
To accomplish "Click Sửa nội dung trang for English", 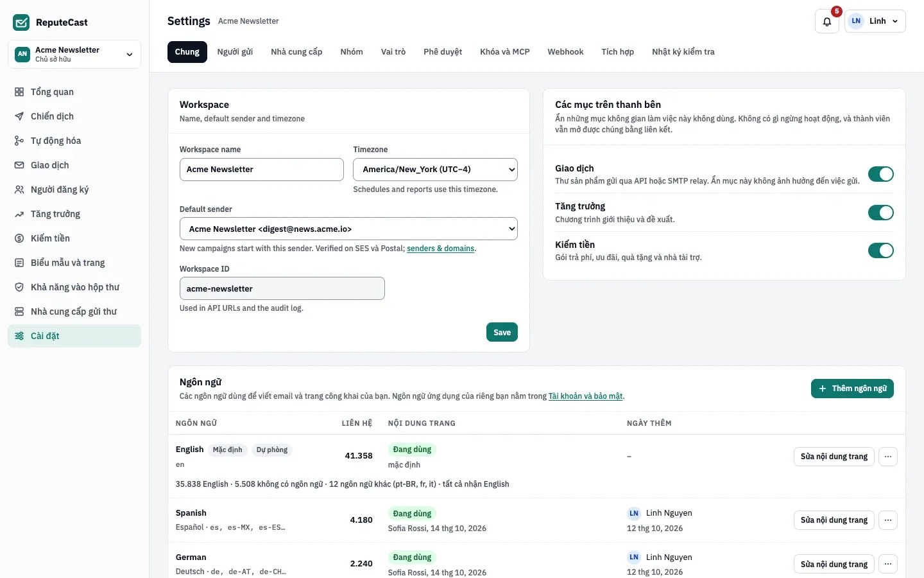I will 834,457.
